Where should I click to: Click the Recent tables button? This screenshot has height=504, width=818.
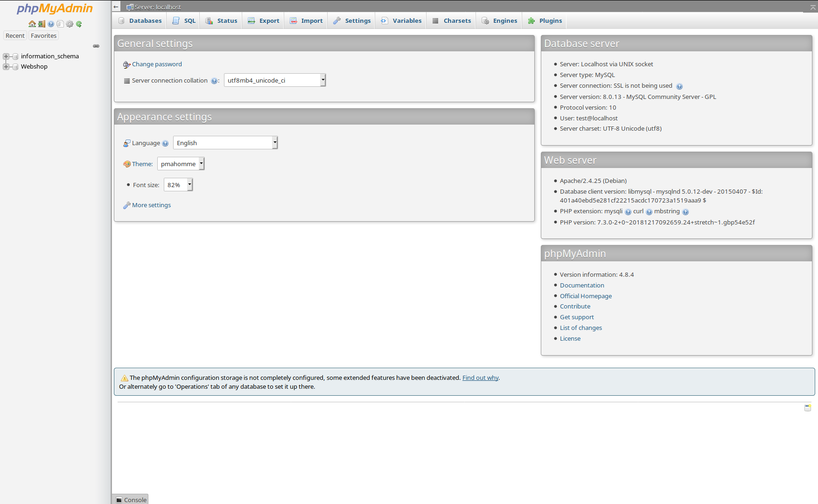click(15, 36)
